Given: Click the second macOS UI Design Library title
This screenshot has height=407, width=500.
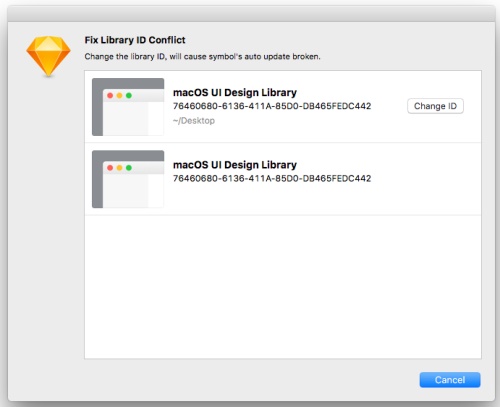Looking at the screenshot, I should coord(235,165).
